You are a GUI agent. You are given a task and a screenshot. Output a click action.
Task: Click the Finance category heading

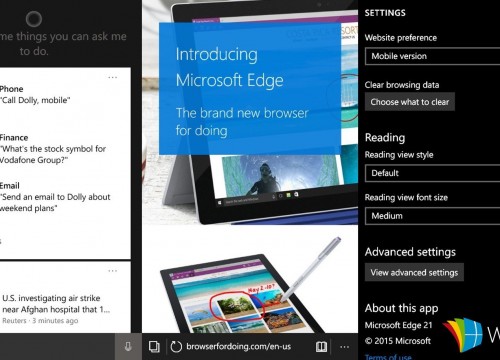[14, 137]
